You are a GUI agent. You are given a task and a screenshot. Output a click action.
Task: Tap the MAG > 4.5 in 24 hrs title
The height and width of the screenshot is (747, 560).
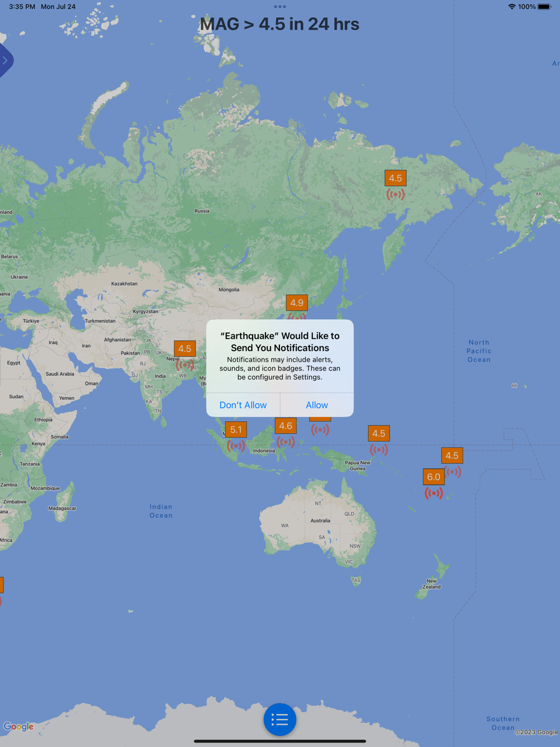pyautogui.click(x=280, y=24)
